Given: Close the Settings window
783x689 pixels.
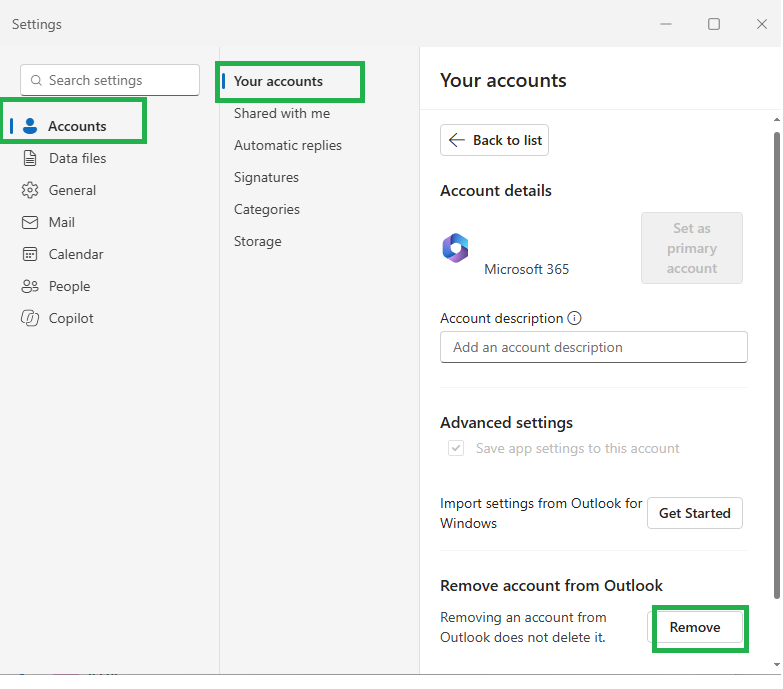Looking at the screenshot, I should (762, 24).
